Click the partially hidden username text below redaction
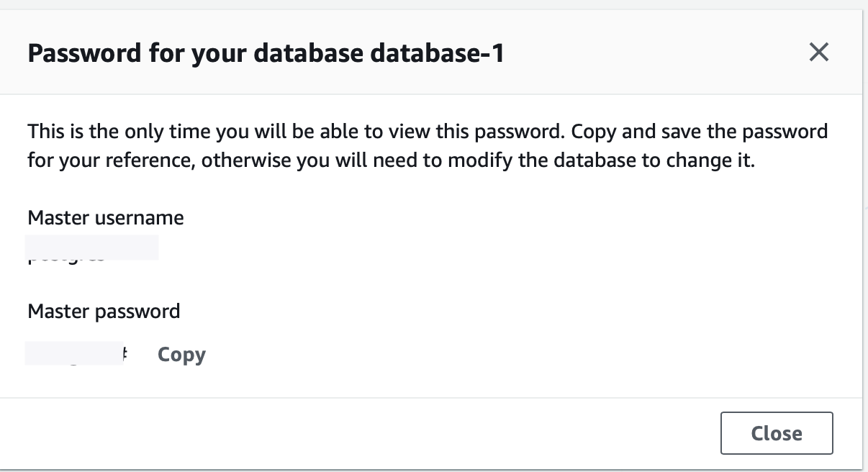The width and height of the screenshot is (868, 472). [x=67, y=260]
